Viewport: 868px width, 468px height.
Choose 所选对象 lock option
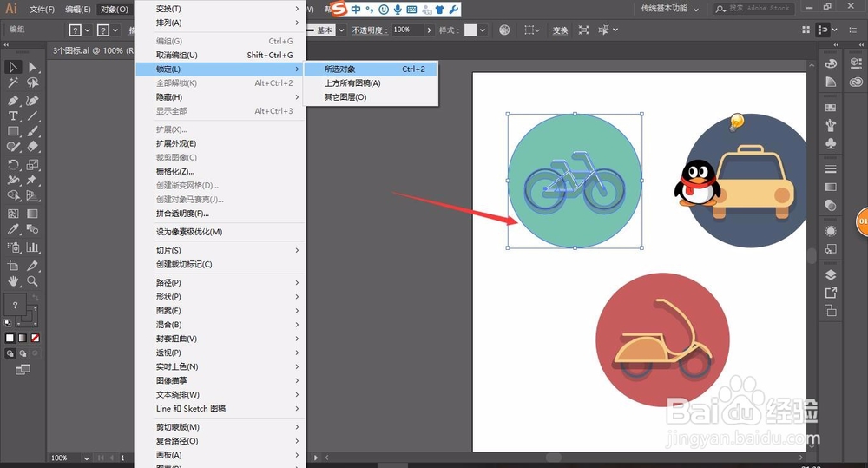pyautogui.click(x=372, y=69)
